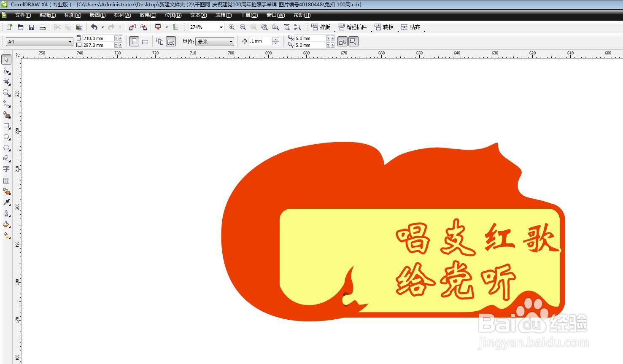Click the Print icon in the toolbar
Image resolution: width=623 pixels, height=364 pixels.
(x=42, y=27)
